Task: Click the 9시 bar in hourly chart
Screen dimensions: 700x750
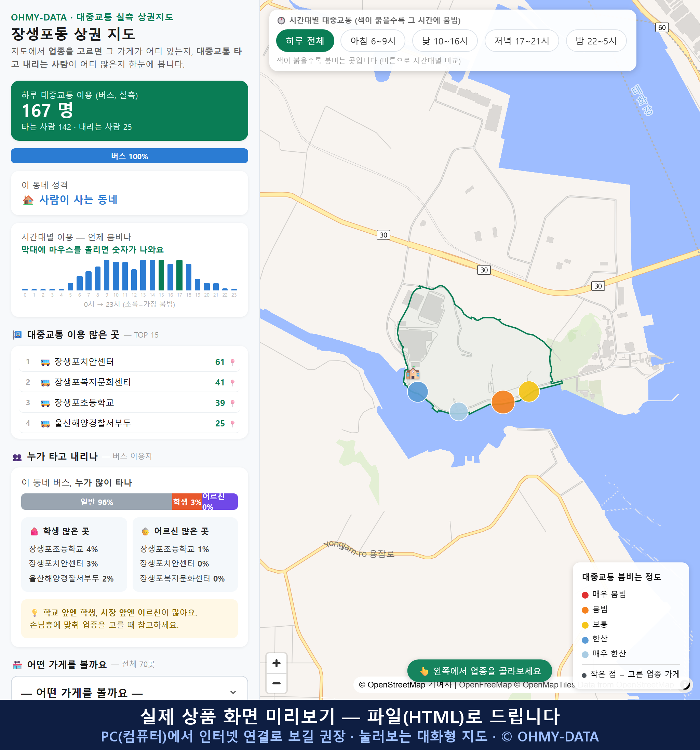Action: point(107,275)
